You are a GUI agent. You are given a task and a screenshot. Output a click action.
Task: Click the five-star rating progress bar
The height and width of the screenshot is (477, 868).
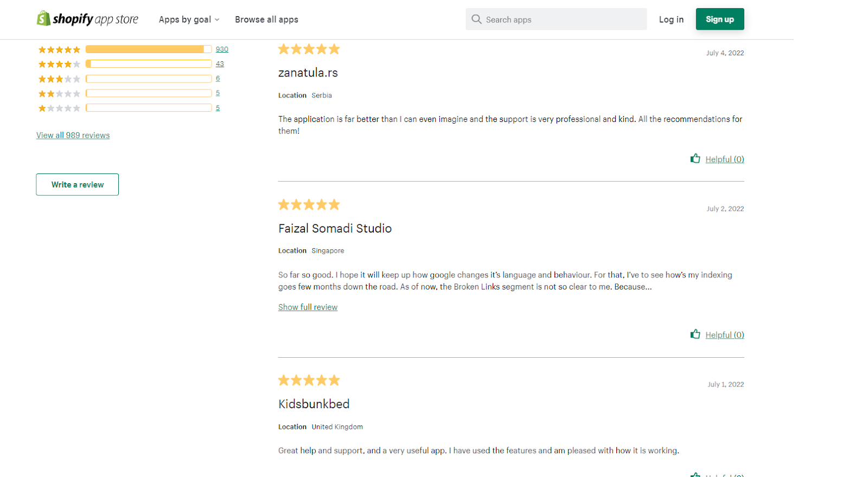(x=149, y=49)
